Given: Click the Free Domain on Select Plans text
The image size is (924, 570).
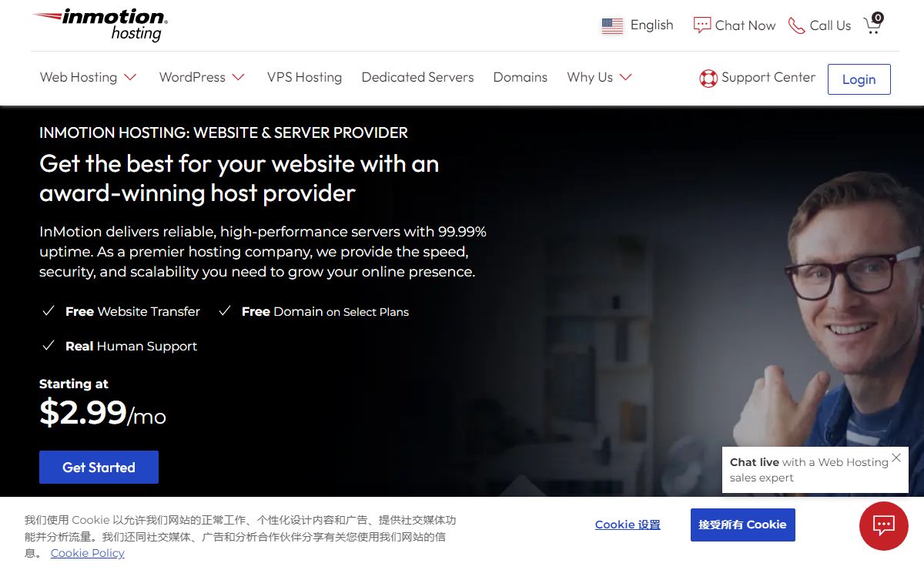Looking at the screenshot, I should tap(325, 311).
